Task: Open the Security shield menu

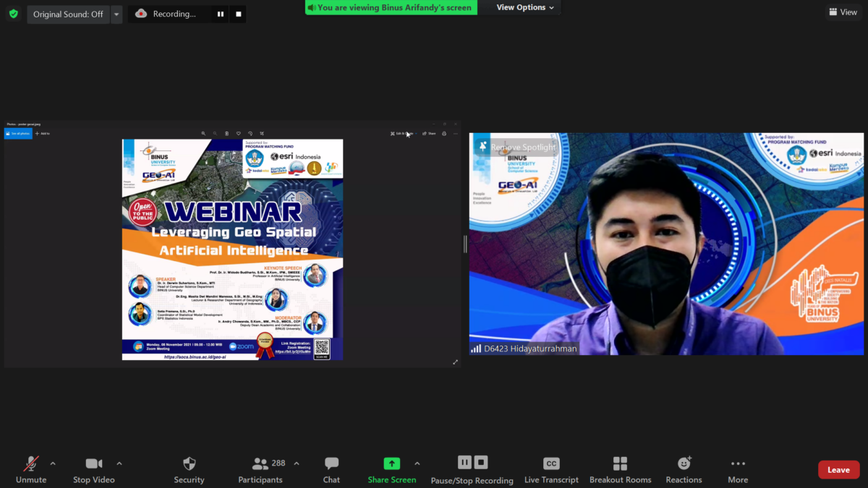Action: (x=190, y=470)
